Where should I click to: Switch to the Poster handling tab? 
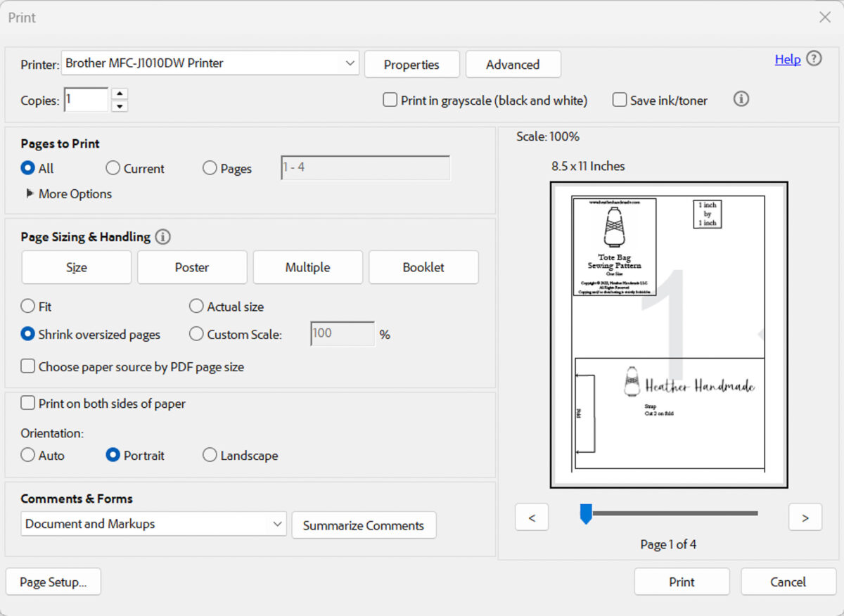tap(192, 267)
